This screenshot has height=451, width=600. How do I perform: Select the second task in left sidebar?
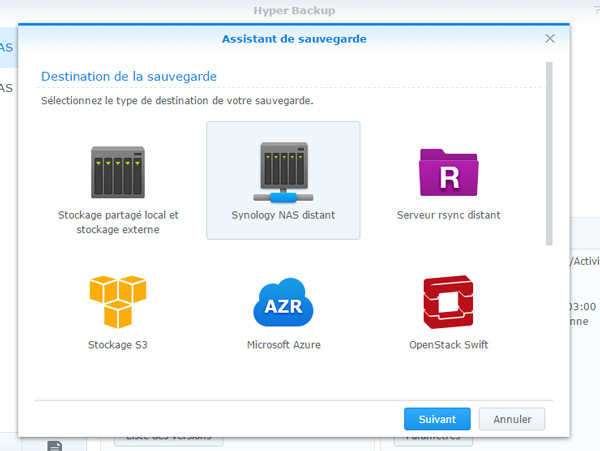pyautogui.click(x=8, y=87)
